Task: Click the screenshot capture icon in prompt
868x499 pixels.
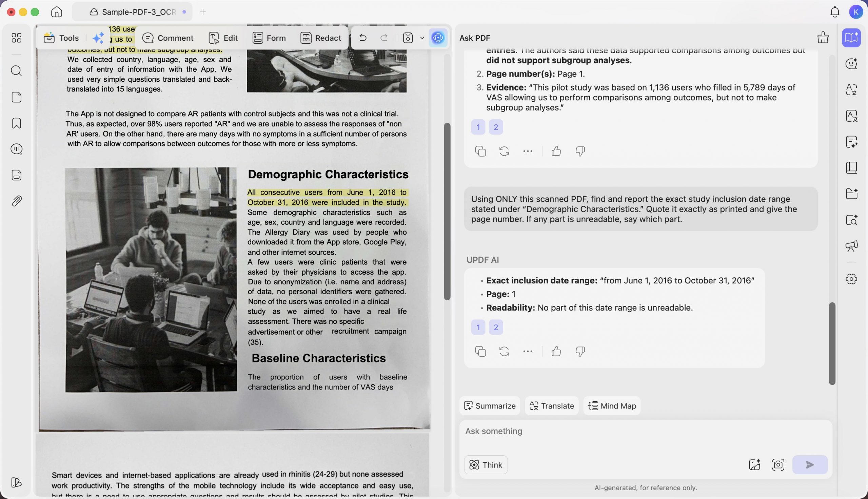Action: 778,465
